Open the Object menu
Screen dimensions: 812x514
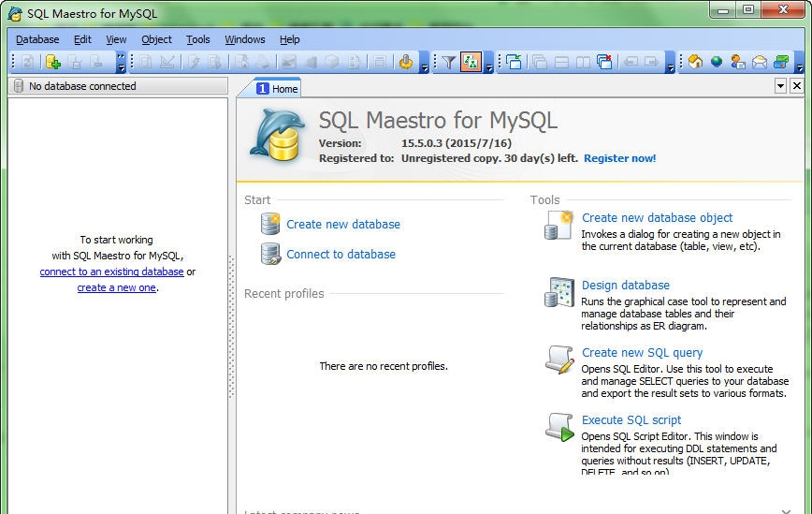tap(156, 39)
